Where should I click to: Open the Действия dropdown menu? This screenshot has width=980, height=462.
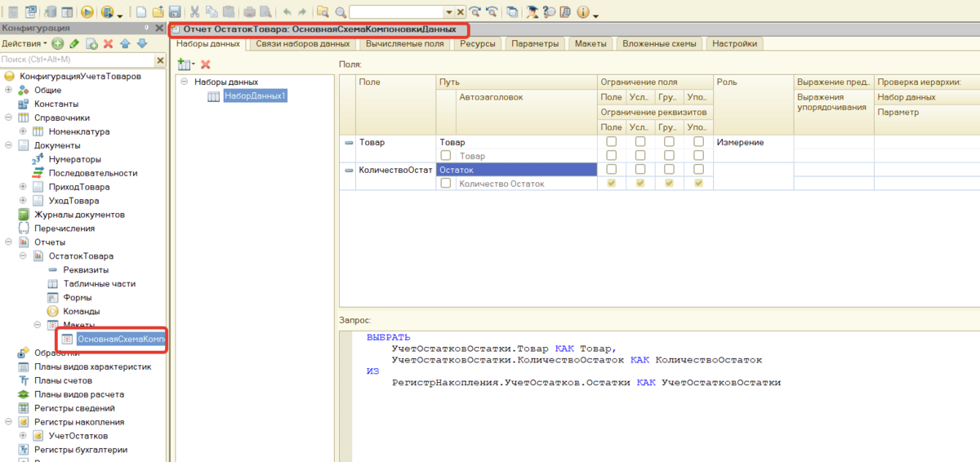tap(24, 43)
